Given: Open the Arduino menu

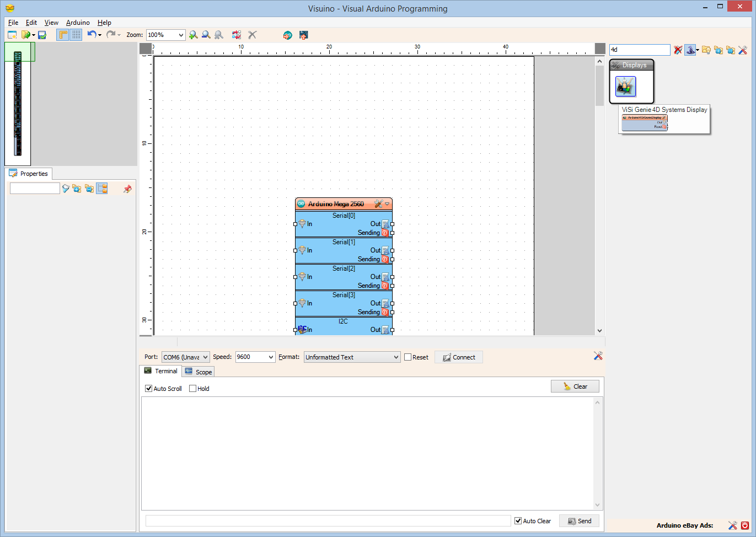Looking at the screenshot, I should 77,23.
